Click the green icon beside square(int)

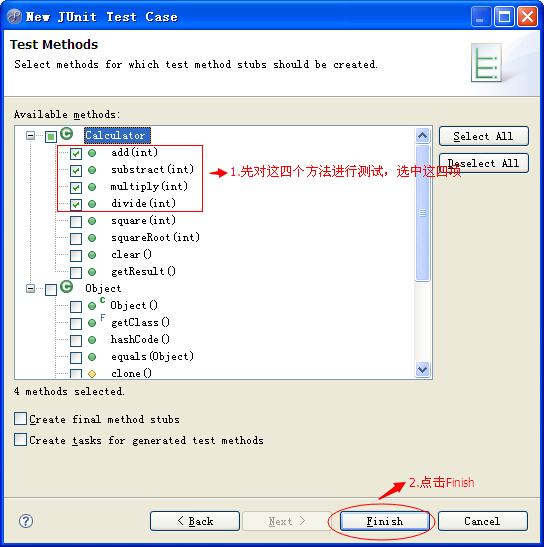click(x=92, y=221)
